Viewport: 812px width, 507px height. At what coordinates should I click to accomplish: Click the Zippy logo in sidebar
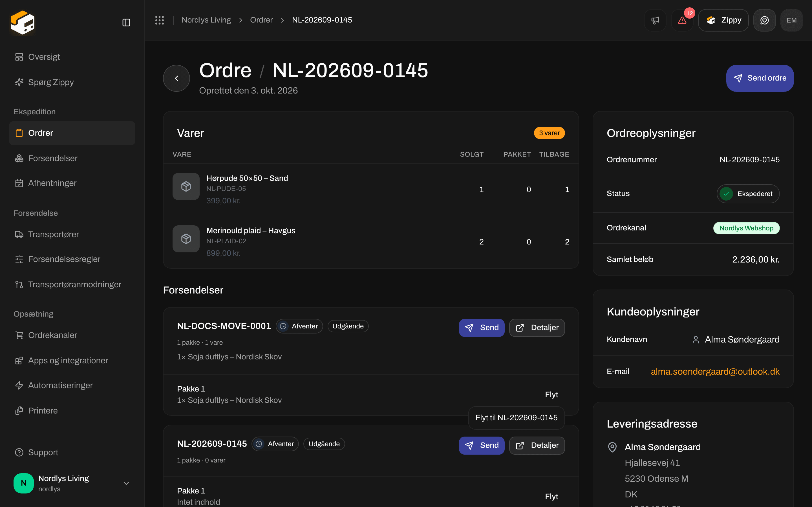(23, 23)
